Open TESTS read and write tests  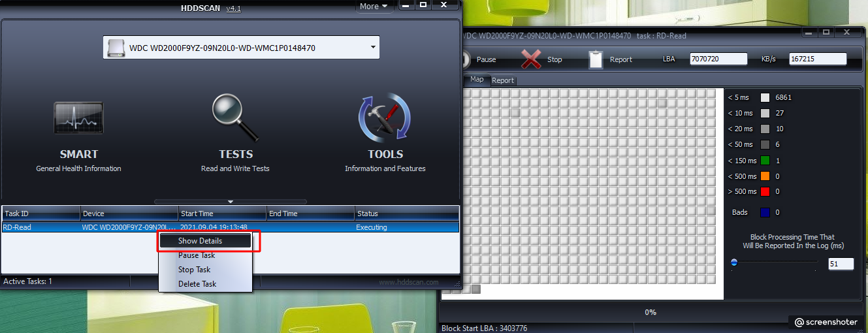pyautogui.click(x=235, y=134)
